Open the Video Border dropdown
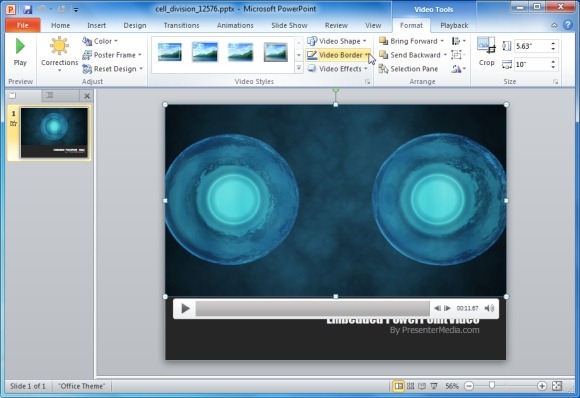Screen dimensions: 580x398 [x=338, y=55]
